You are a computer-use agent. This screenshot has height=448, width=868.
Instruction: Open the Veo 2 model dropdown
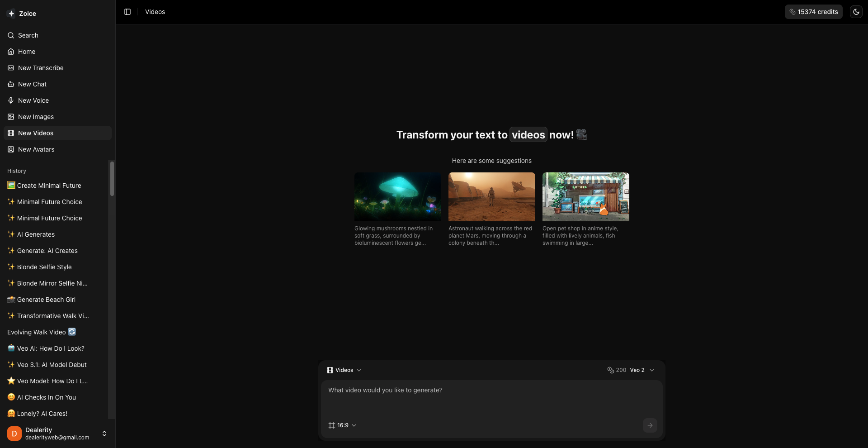tap(641, 370)
